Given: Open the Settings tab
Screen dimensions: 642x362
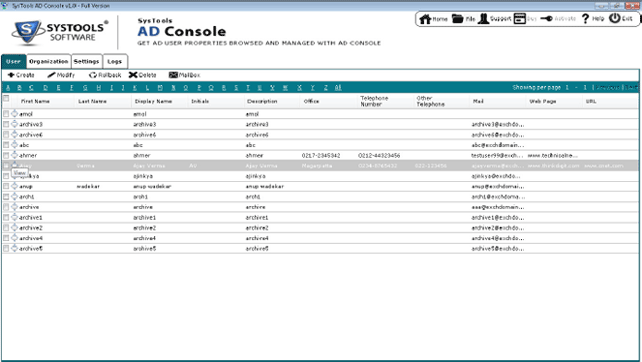Looking at the screenshot, I should pos(86,61).
